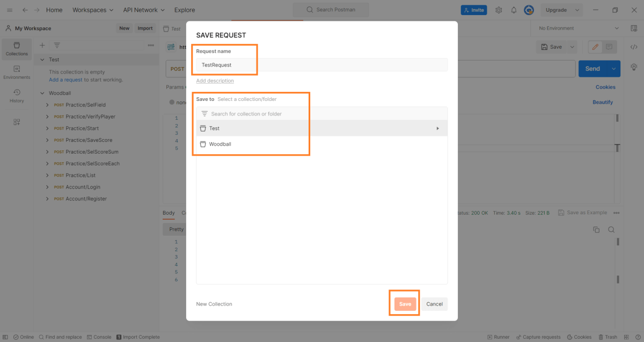Screen dimensions: 644x342
Task: Open the code snippet icon
Action: pos(633,47)
